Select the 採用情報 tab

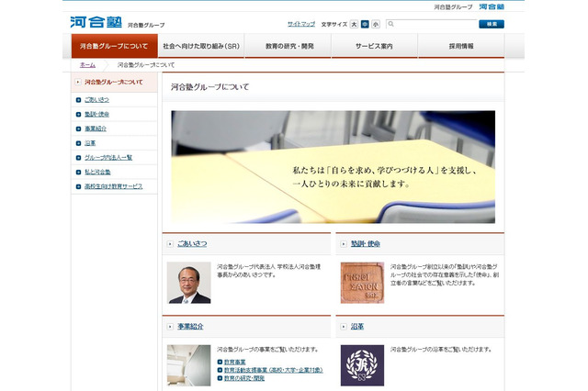pyautogui.click(x=461, y=46)
